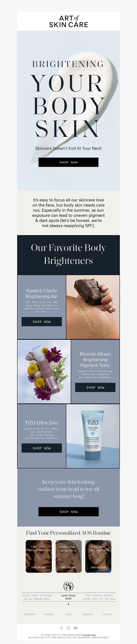This screenshot has height=644, width=137.
Task: Open the Advice footer menu item
Action: 107,614
